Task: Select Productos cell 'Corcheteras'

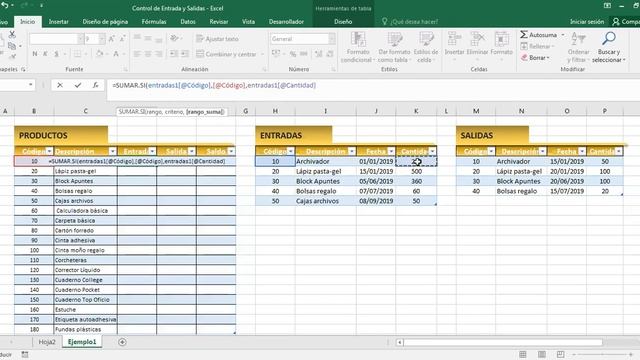Action: [85, 260]
